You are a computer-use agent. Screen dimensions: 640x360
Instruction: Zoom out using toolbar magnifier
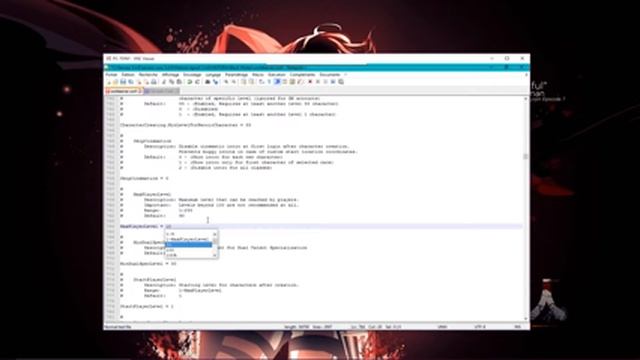coord(234,82)
